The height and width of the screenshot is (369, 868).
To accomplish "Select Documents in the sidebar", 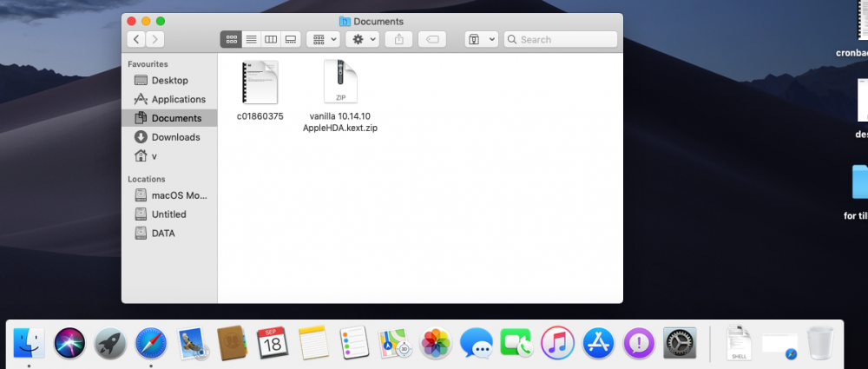I will coord(169,118).
